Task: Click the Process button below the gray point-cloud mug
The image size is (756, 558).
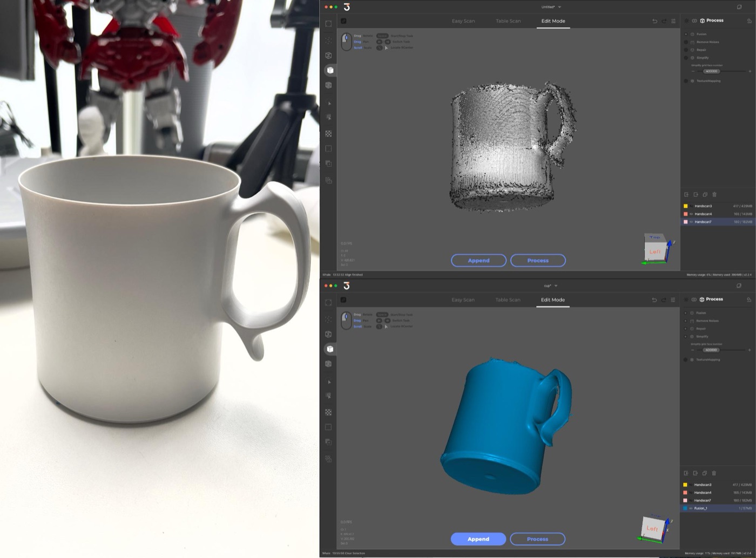Action: [538, 260]
